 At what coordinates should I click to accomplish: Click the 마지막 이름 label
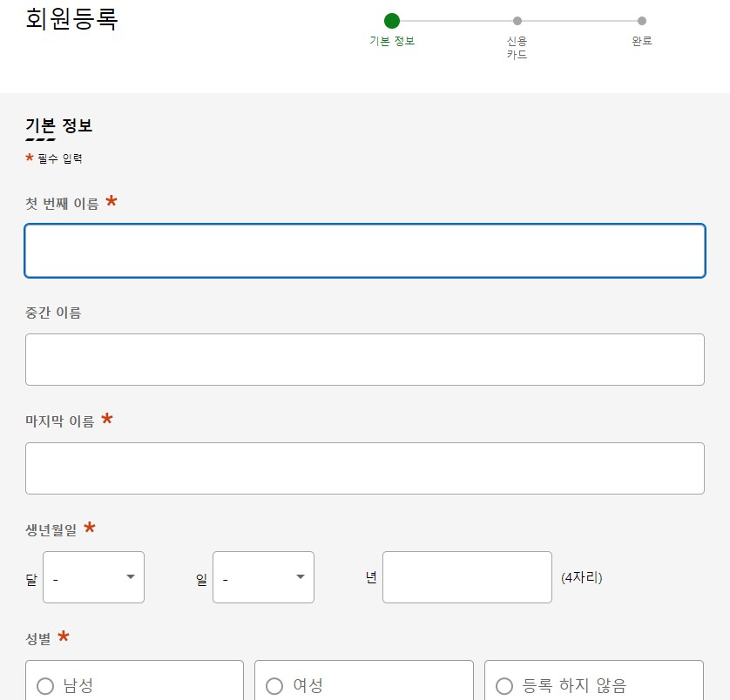coord(59,421)
